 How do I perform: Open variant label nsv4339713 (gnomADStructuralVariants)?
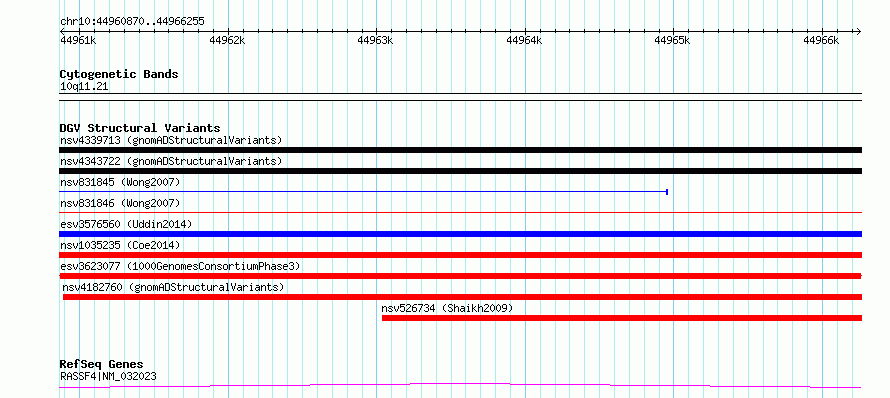171,140
